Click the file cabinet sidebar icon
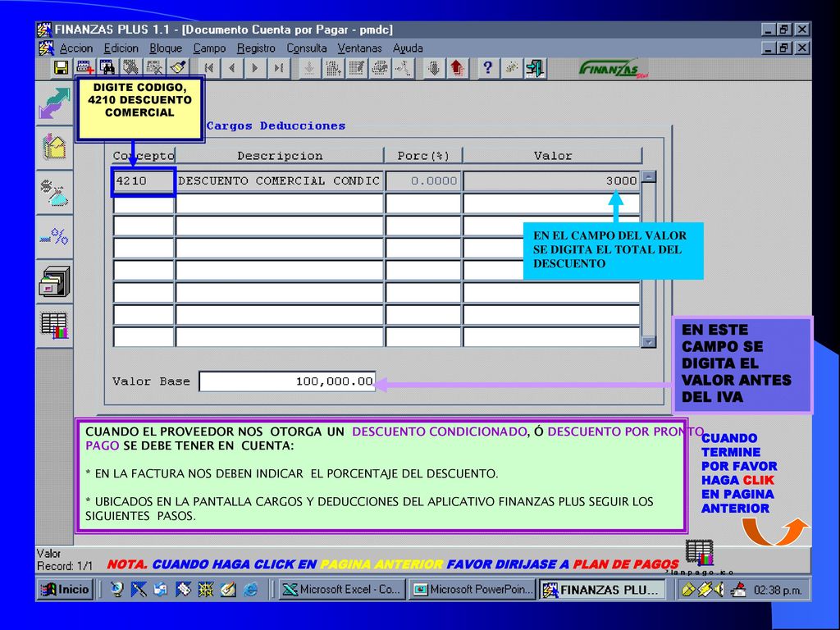The width and height of the screenshot is (840, 630). [54, 281]
